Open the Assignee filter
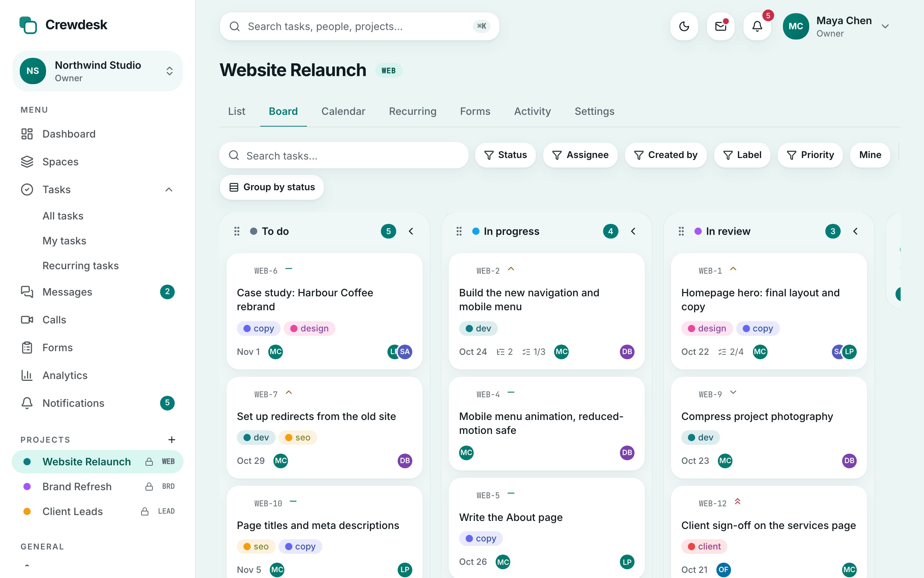The width and height of the screenshot is (924, 578). tap(580, 155)
